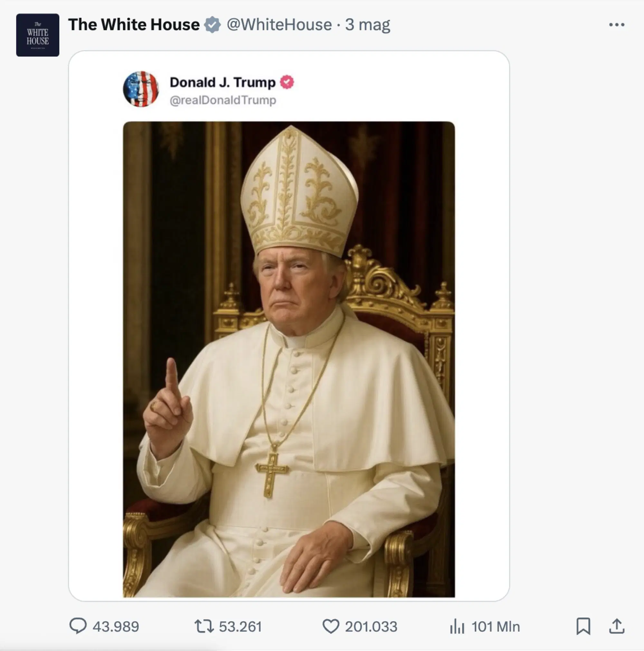This screenshot has width=644, height=651.
Task: Open the @realDonaldTrump profile link
Action: pos(223,100)
